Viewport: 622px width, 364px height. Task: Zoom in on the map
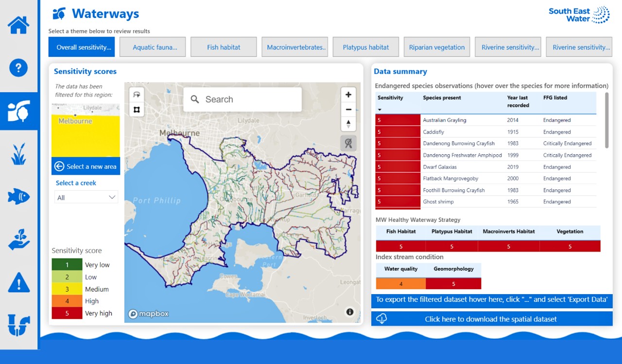coord(348,95)
